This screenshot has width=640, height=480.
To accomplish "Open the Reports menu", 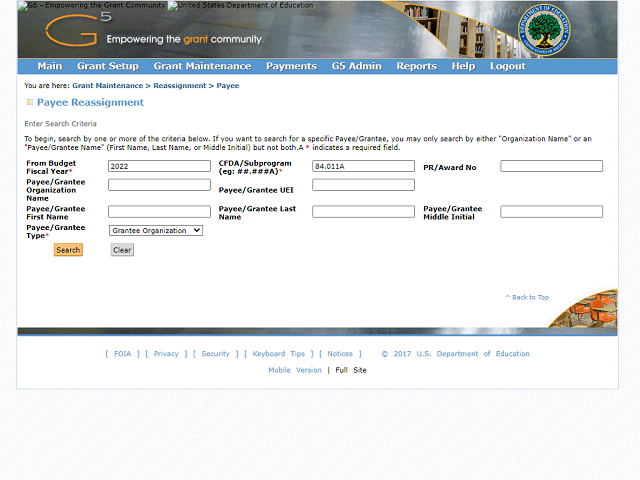I will [x=416, y=66].
